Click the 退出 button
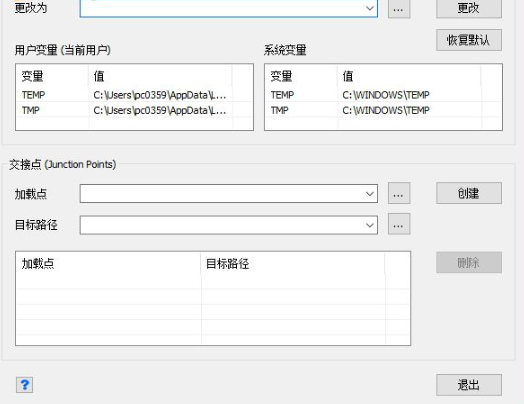The height and width of the screenshot is (404, 524). [x=469, y=385]
